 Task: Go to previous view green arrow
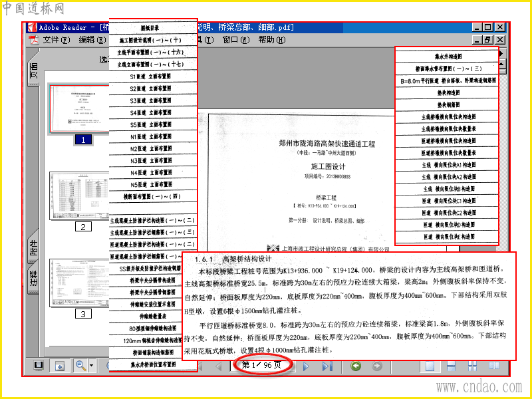point(356,366)
